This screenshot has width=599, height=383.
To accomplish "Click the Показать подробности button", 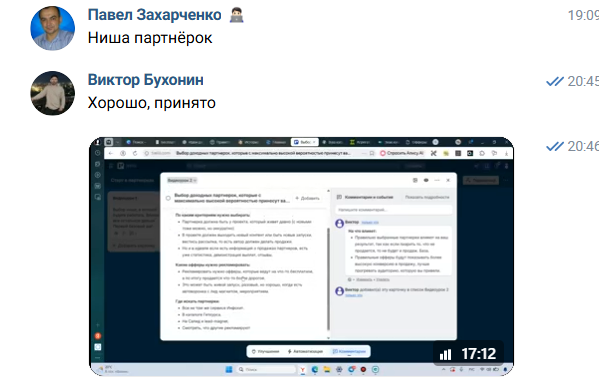I will click(x=427, y=197).
